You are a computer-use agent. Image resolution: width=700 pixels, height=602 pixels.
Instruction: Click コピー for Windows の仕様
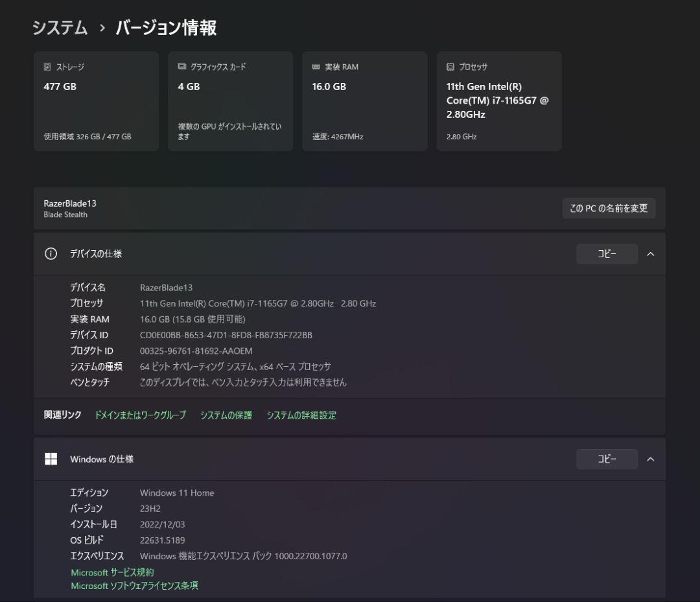coord(607,459)
